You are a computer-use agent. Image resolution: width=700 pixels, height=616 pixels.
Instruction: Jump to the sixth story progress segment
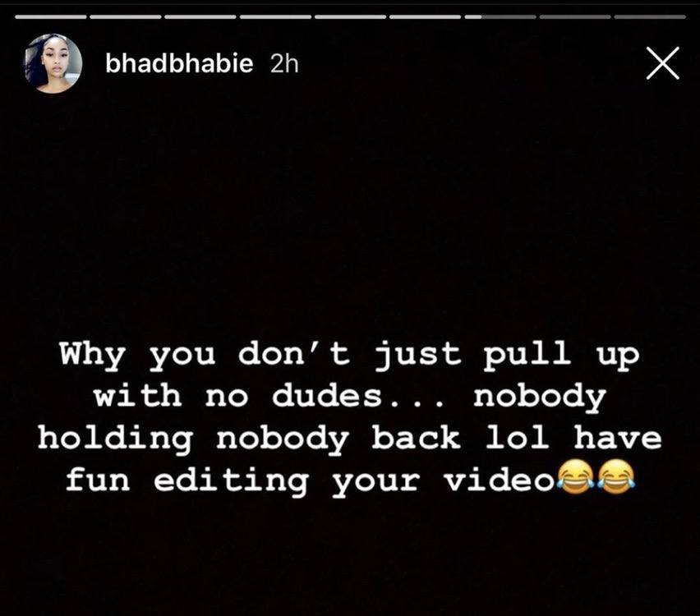(x=426, y=17)
